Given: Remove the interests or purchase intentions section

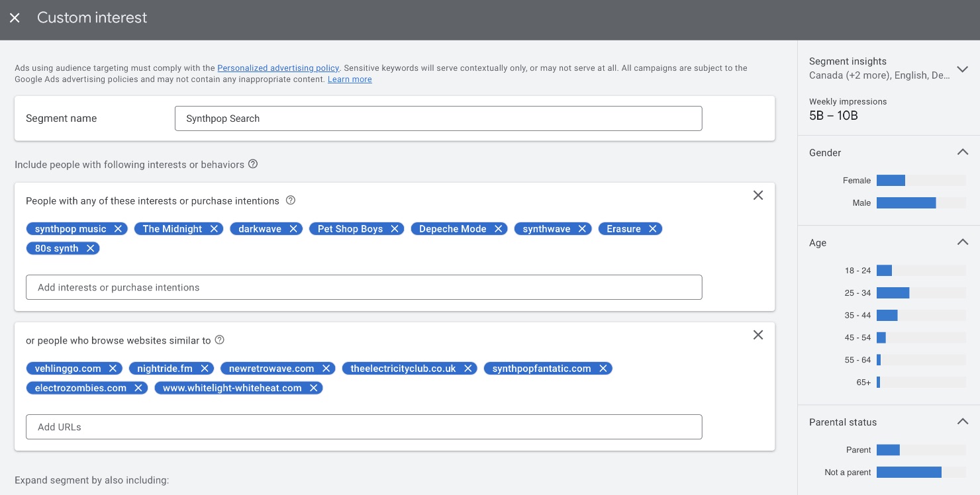Looking at the screenshot, I should coord(758,195).
